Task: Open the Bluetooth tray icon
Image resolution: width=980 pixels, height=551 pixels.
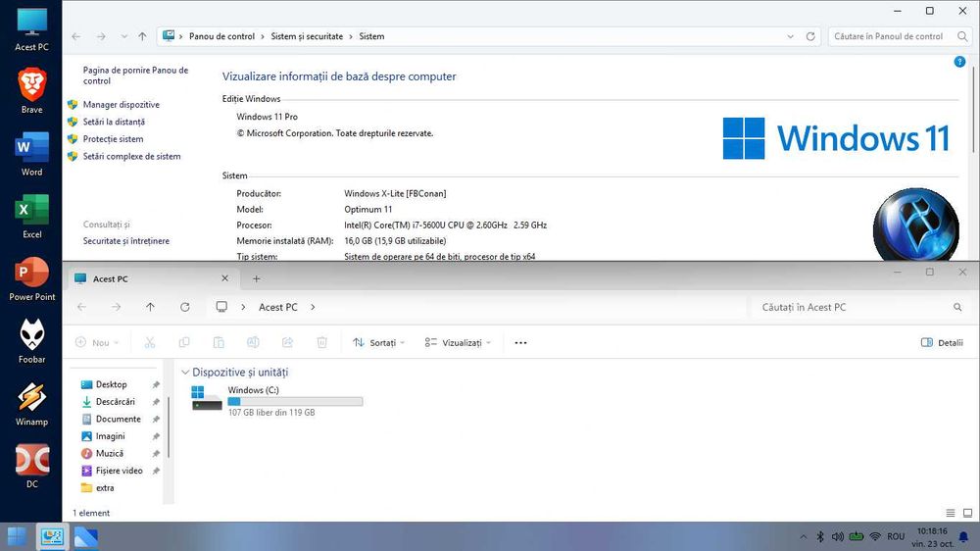Action: [x=820, y=536]
